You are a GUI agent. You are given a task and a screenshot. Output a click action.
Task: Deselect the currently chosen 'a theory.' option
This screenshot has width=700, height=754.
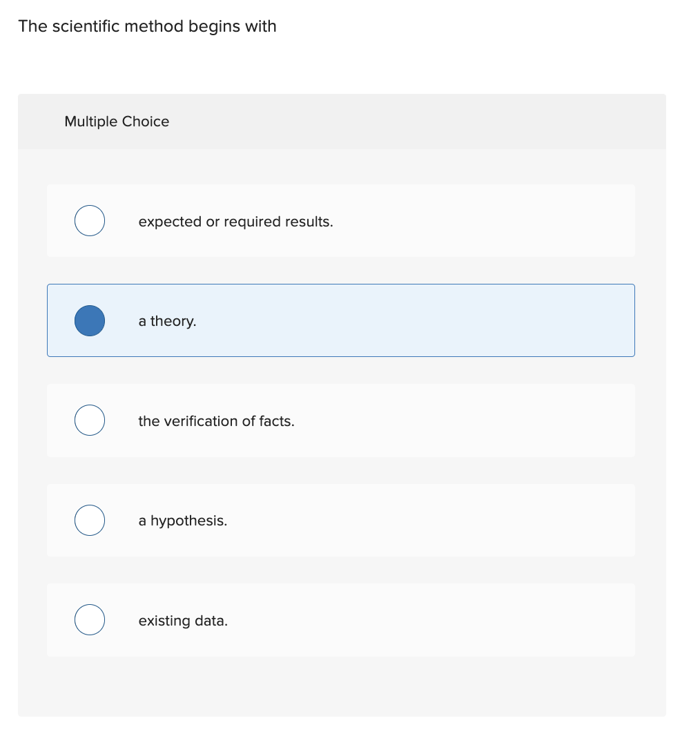point(89,320)
